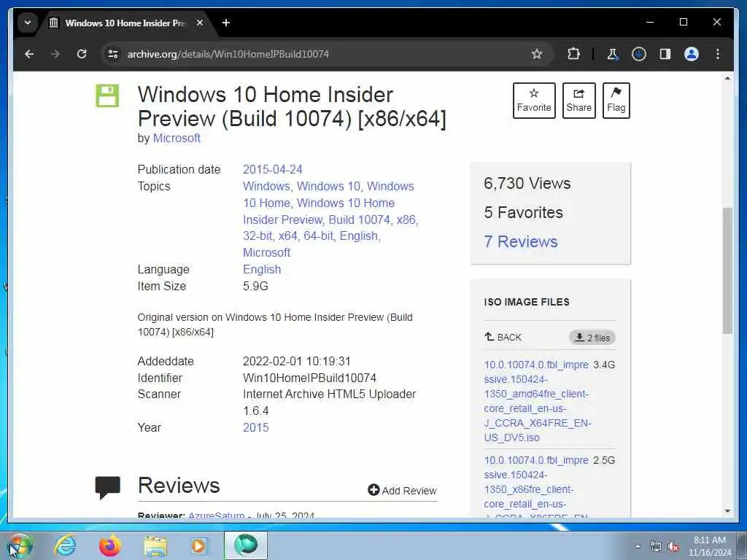
Task: Download the x86fre client-core ISO file
Action: tap(537, 486)
